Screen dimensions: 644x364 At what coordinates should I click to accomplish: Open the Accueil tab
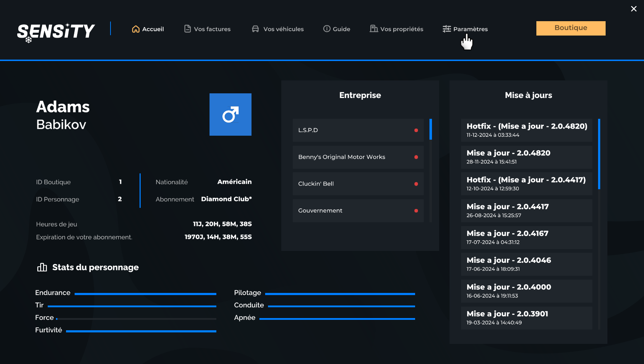point(148,29)
